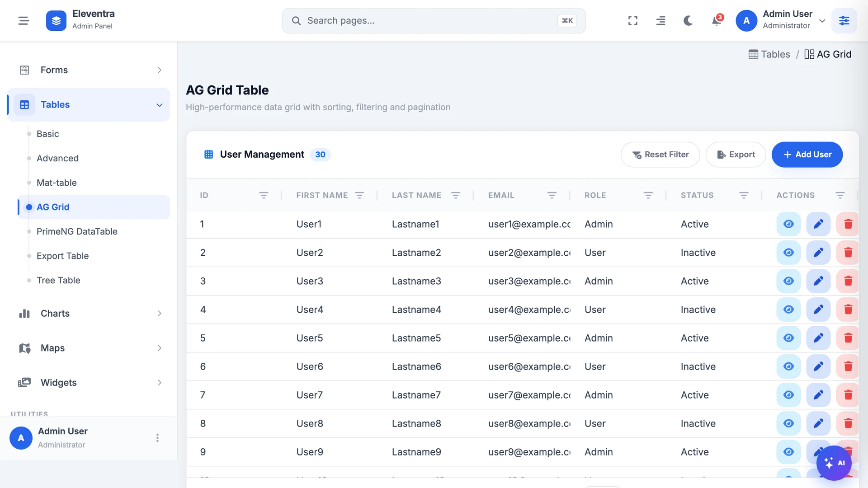The width and height of the screenshot is (868, 488).
Task: Edit User3 pencil icon
Action: click(818, 281)
